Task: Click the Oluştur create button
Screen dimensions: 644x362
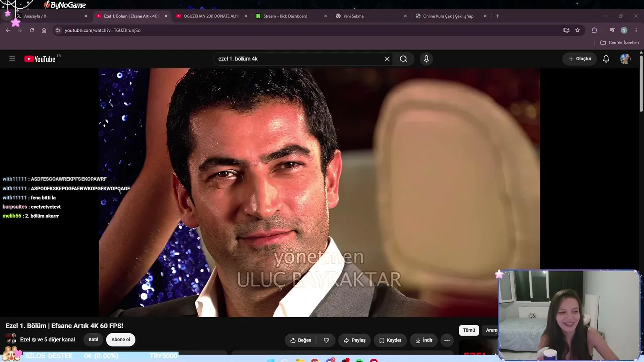Action: click(x=580, y=59)
